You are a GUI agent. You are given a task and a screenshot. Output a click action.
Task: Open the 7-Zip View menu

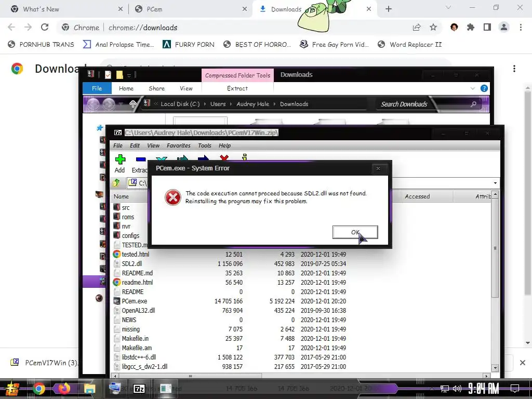click(x=153, y=145)
